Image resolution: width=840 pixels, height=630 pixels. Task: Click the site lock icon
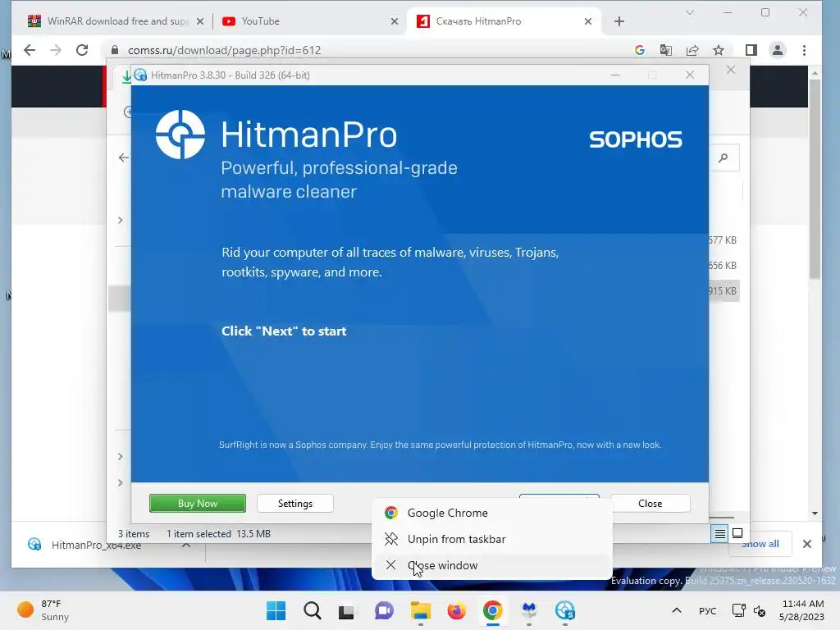tap(115, 50)
